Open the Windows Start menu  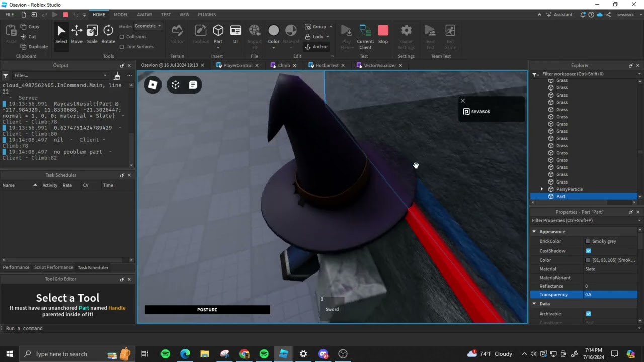9,354
